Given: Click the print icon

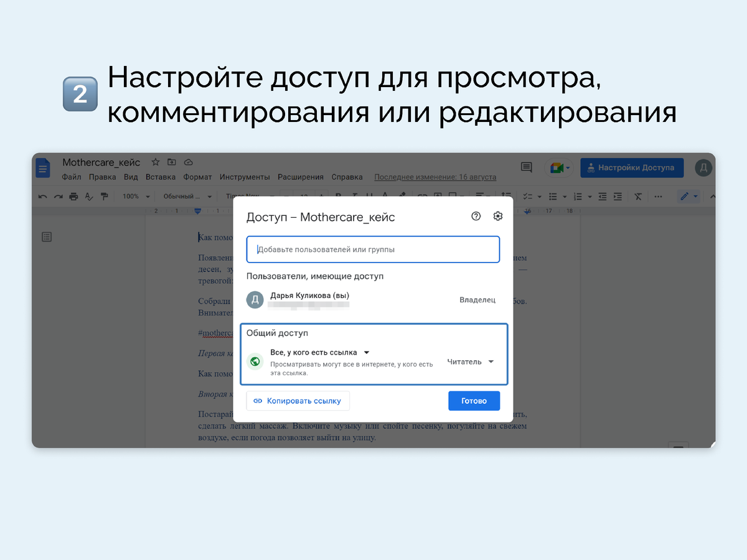Looking at the screenshot, I should coord(73,197).
